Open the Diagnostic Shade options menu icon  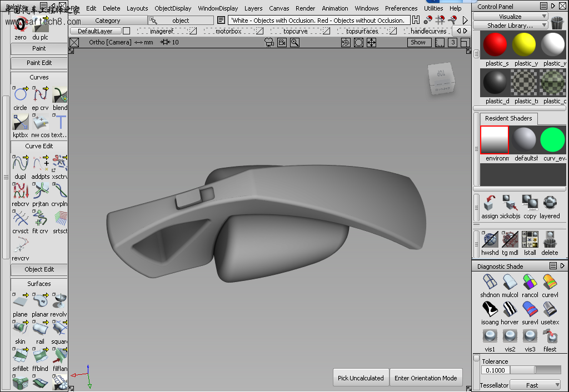553,266
